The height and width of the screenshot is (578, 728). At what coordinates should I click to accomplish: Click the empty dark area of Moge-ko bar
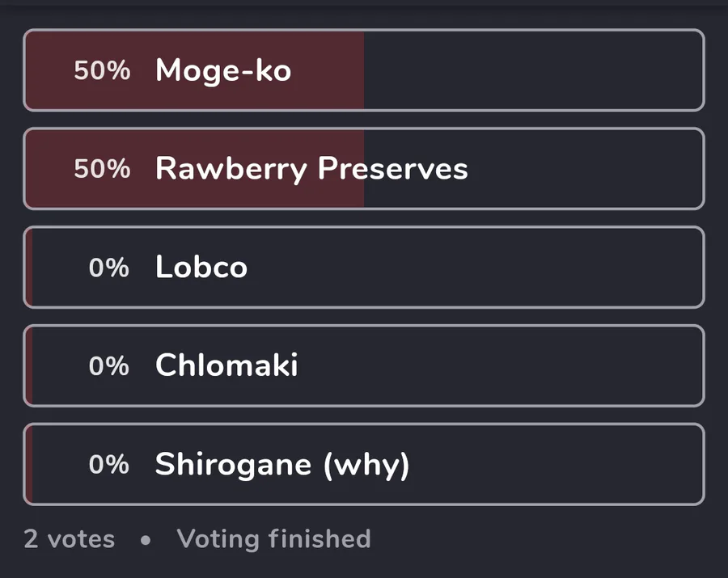click(534, 70)
